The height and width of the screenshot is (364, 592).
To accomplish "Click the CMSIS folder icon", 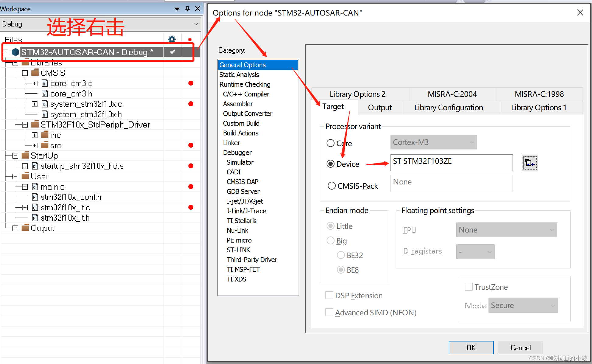I will (35, 73).
